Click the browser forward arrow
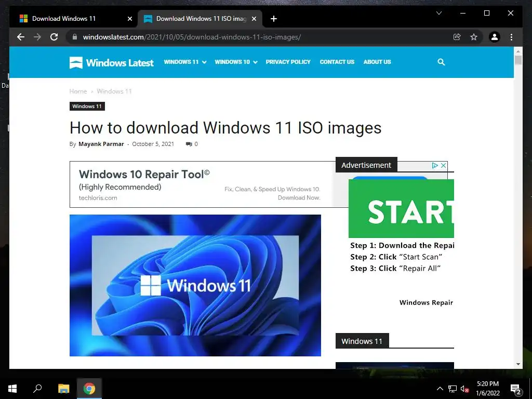532x399 pixels. (x=37, y=37)
